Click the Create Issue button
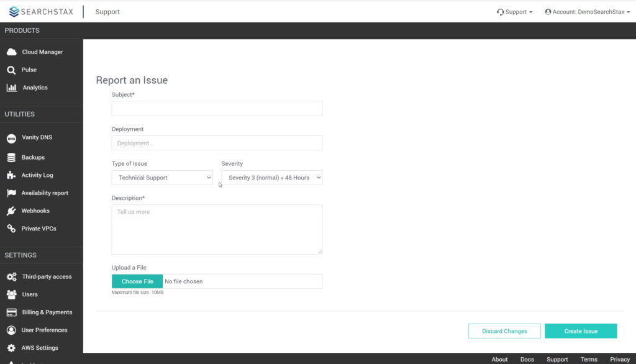The height and width of the screenshot is (364, 636). pos(581,331)
